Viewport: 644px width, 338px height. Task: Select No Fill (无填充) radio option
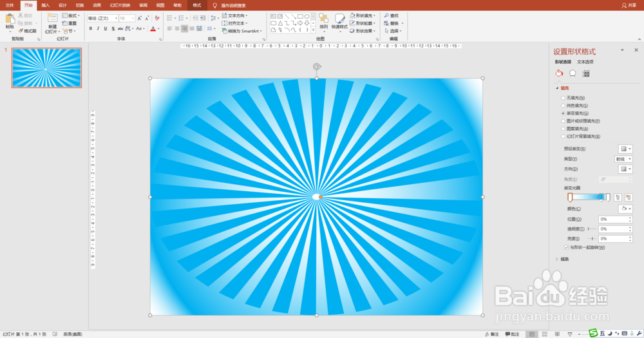(x=563, y=98)
